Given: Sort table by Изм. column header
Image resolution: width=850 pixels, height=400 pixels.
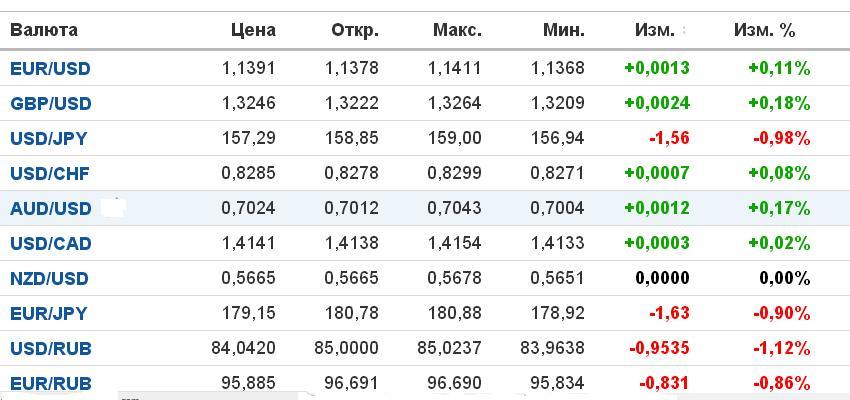Looking at the screenshot, I should (655, 30).
